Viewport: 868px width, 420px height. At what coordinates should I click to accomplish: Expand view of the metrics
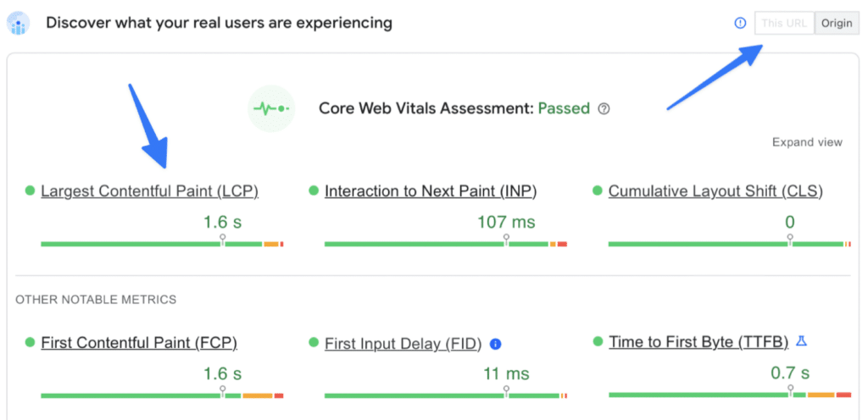pyautogui.click(x=807, y=142)
